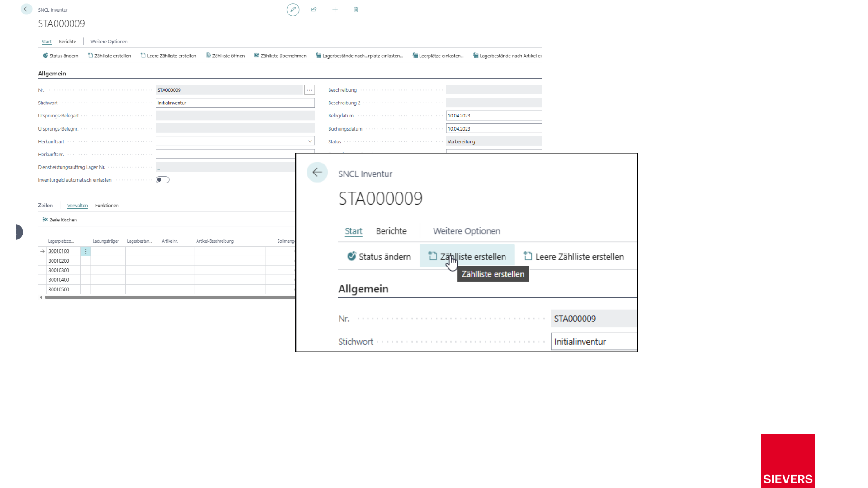This screenshot has width=868, height=488.
Task: Click the SNCL Inventur breadcrumb on main page
Action: pos(53,10)
